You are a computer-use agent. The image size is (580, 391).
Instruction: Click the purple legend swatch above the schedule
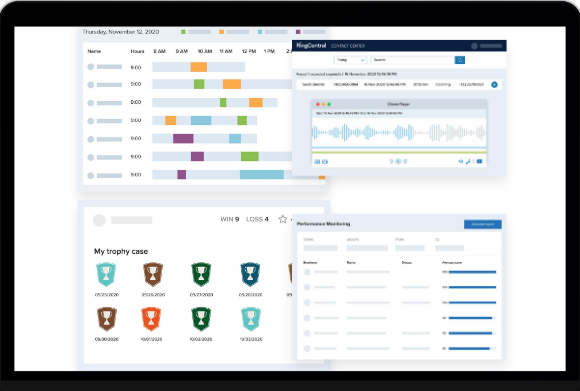coord(298,32)
